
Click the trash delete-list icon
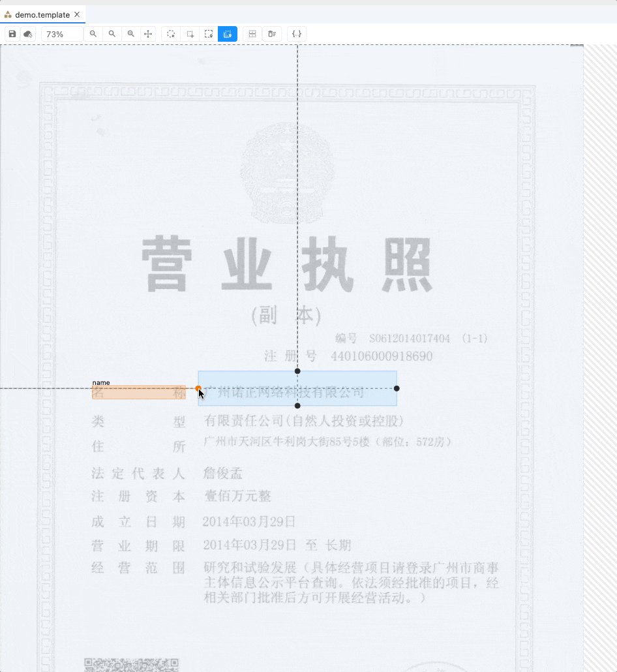click(x=272, y=34)
